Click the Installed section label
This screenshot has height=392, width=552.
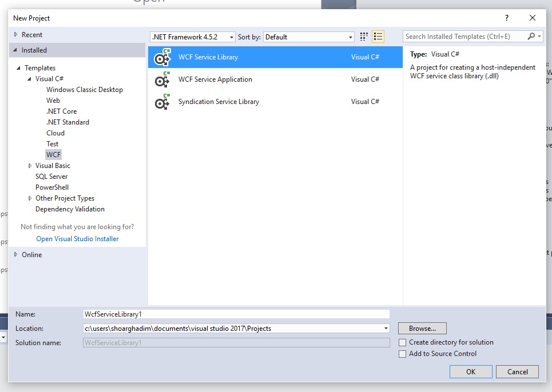coord(34,50)
